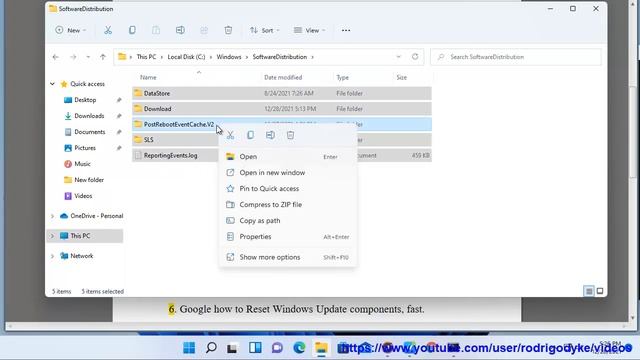Expand the OneDrive - Personal node
This screenshot has width=640, height=360.
pyautogui.click(x=52, y=216)
